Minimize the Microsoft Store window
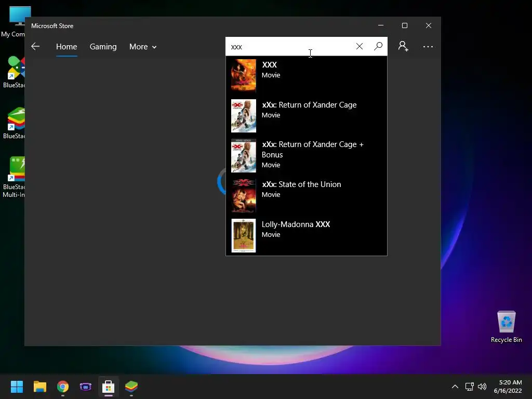The image size is (532, 399). point(381,25)
